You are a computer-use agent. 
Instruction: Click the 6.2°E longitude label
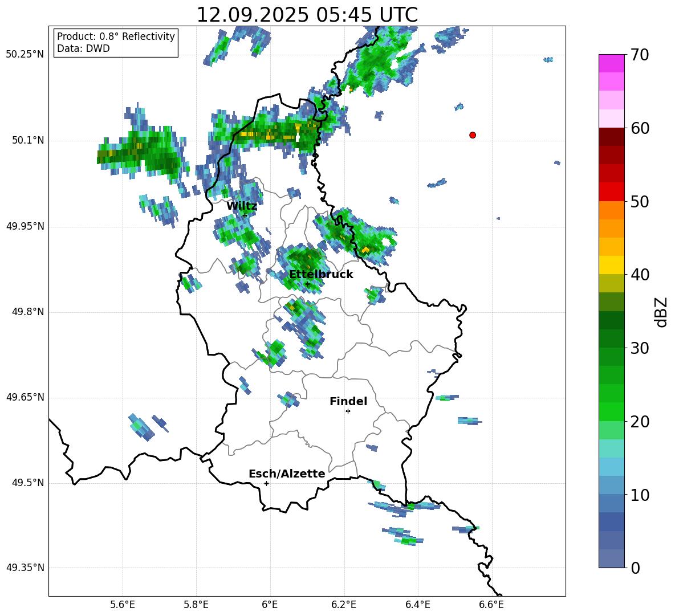pyautogui.click(x=344, y=605)
